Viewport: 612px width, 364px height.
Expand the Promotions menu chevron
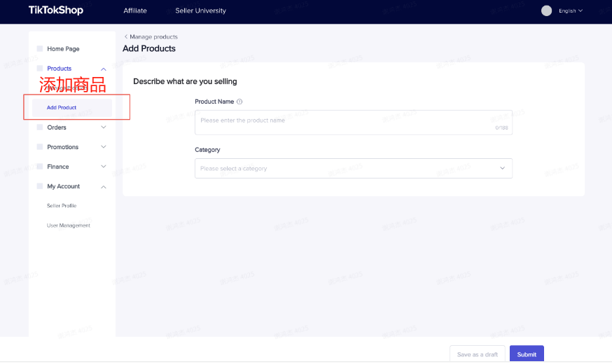coord(104,147)
